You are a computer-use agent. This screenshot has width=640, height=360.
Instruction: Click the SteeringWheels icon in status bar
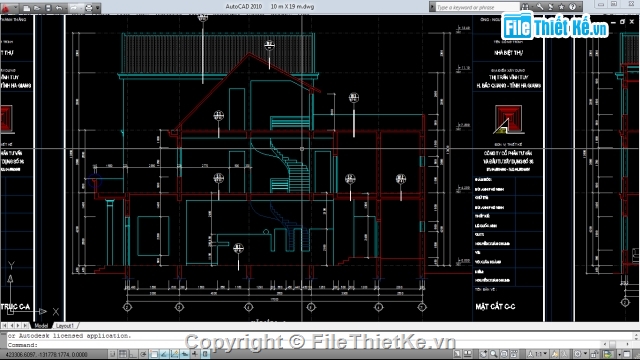coord(504,354)
